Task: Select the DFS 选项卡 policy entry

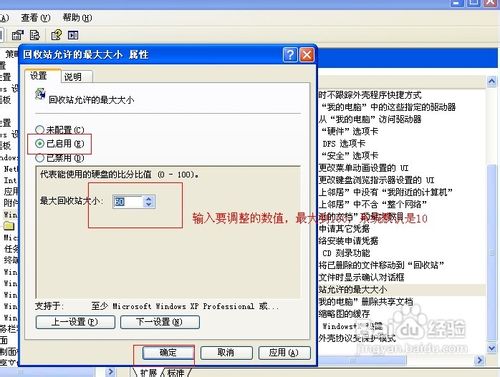Action: (x=344, y=144)
